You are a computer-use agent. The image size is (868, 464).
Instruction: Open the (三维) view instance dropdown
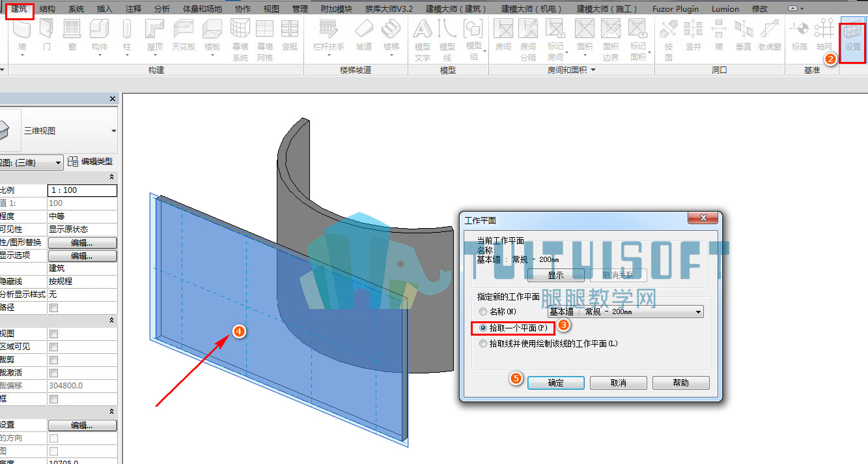pos(59,162)
